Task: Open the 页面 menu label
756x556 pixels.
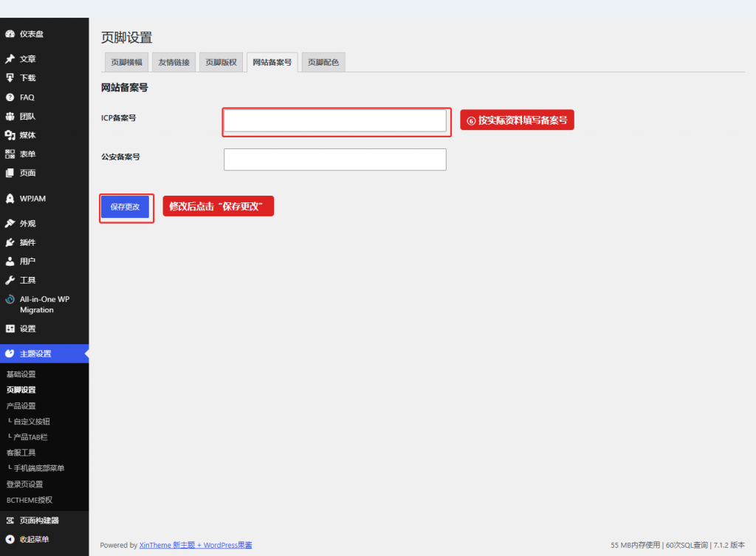Action: (27, 173)
